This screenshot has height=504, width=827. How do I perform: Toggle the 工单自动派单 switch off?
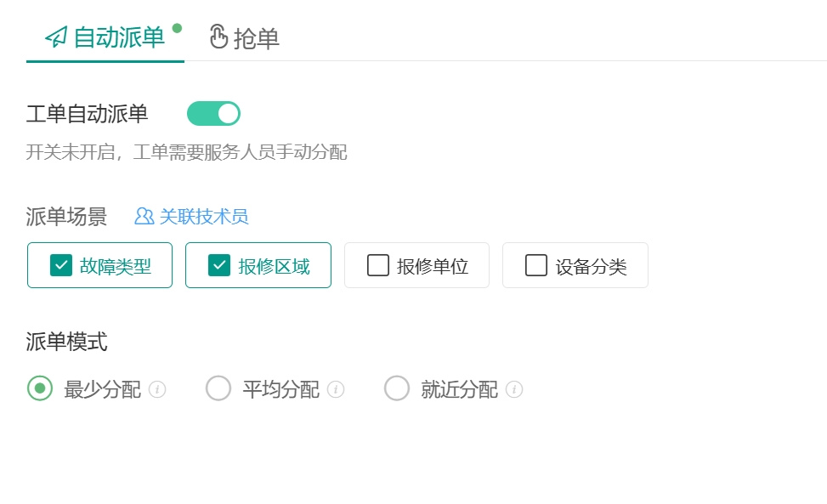click(213, 114)
